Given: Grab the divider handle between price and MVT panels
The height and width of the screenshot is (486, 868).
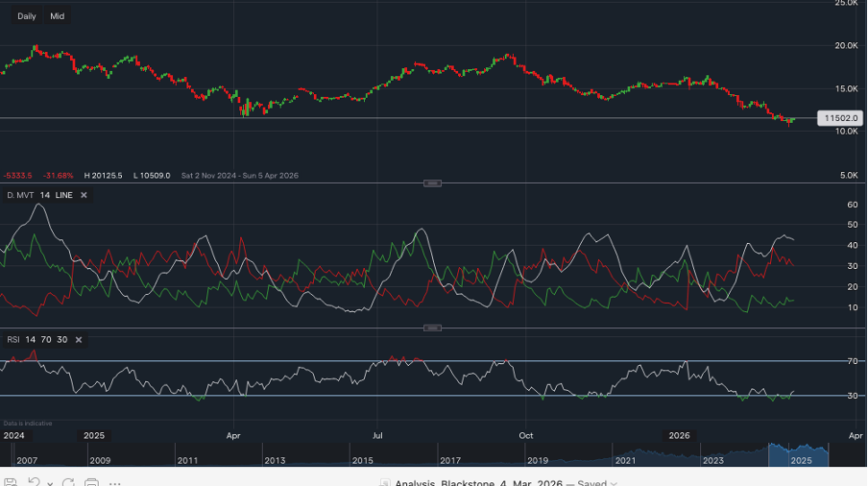Looking at the screenshot, I should click(433, 182).
